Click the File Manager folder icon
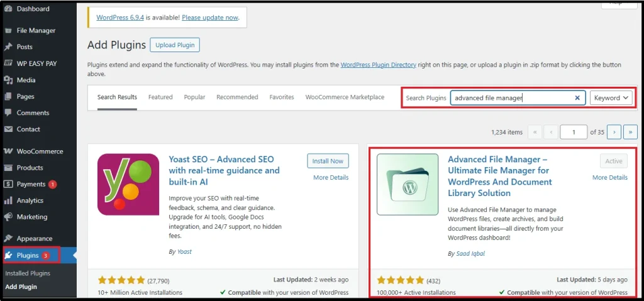The width and height of the screenshot is (644, 301). pos(8,30)
